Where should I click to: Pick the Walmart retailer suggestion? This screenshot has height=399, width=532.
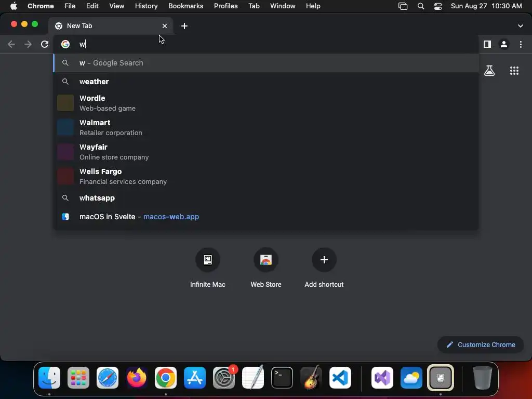266,127
